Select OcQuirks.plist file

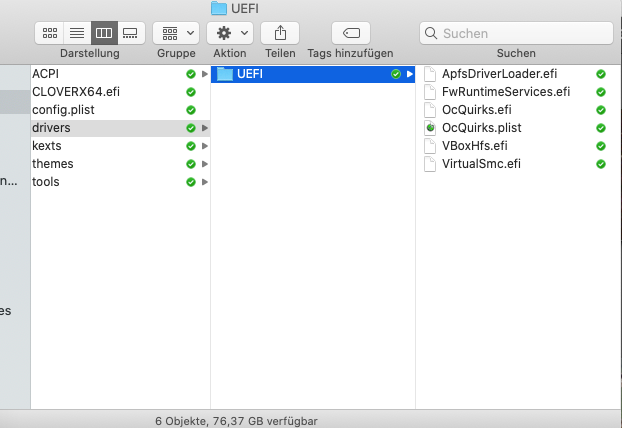click(x=482, y=128)
